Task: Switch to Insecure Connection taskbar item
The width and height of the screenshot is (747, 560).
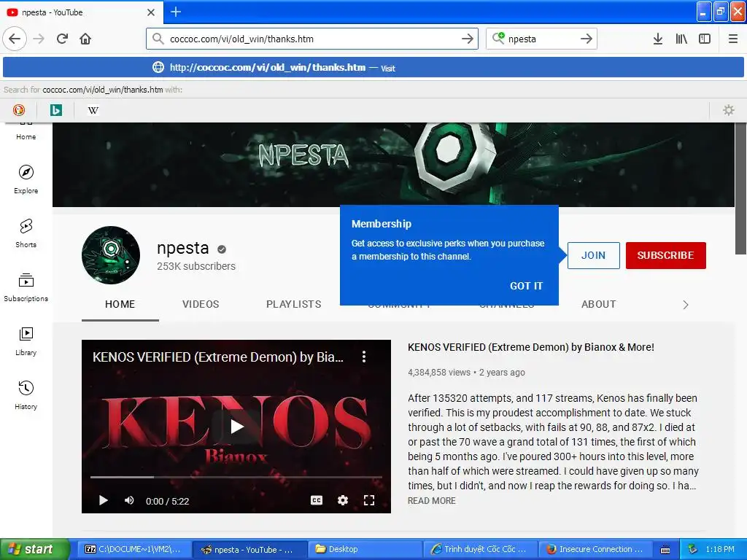Action: (x=595, y=549)
